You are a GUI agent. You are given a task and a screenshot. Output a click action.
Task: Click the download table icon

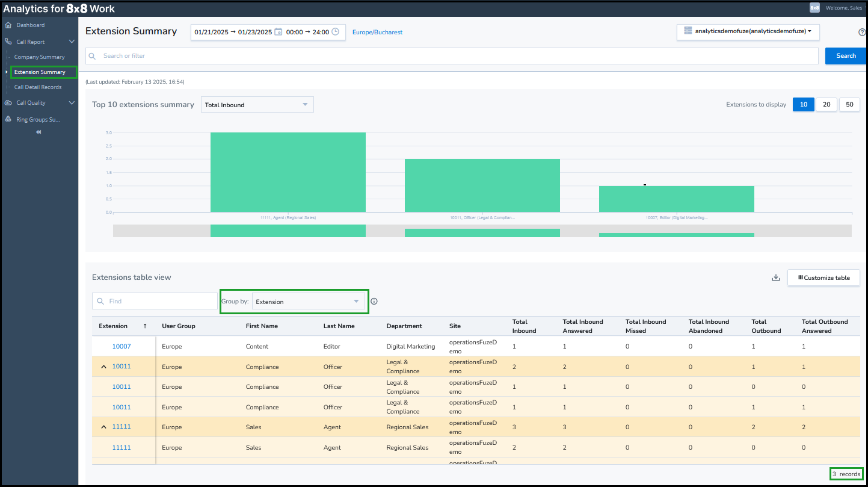[x=776, y=278]
